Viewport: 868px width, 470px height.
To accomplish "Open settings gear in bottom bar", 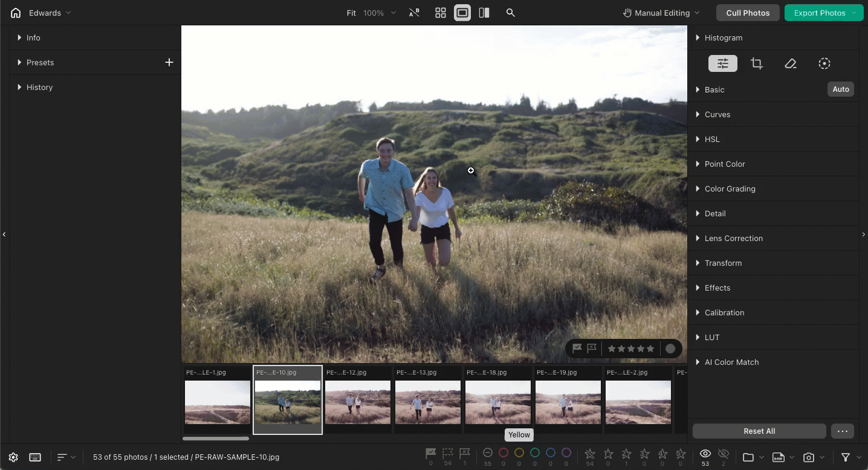I will 13,457.
